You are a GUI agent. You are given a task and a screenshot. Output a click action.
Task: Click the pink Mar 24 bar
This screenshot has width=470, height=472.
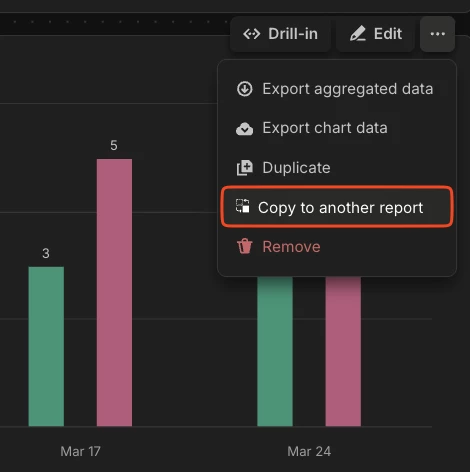pyautogui.click(x=343, y=351)
